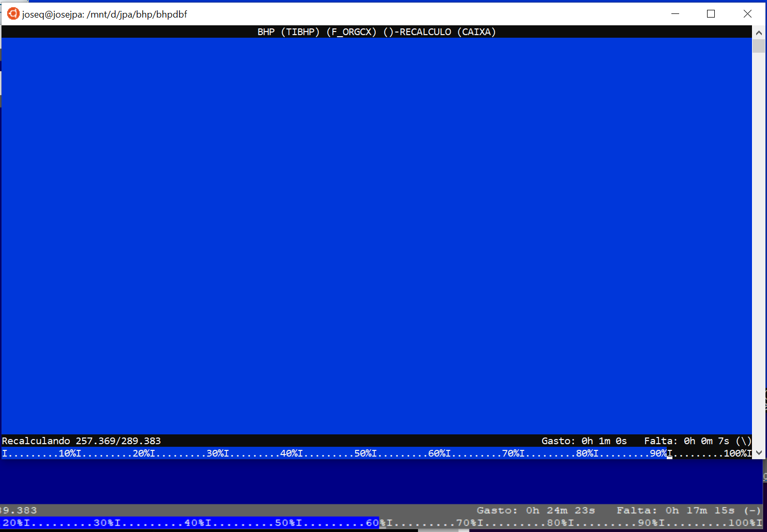
Task: Click the 80% marker on the front progress bar
Action: tap(585, 453)
